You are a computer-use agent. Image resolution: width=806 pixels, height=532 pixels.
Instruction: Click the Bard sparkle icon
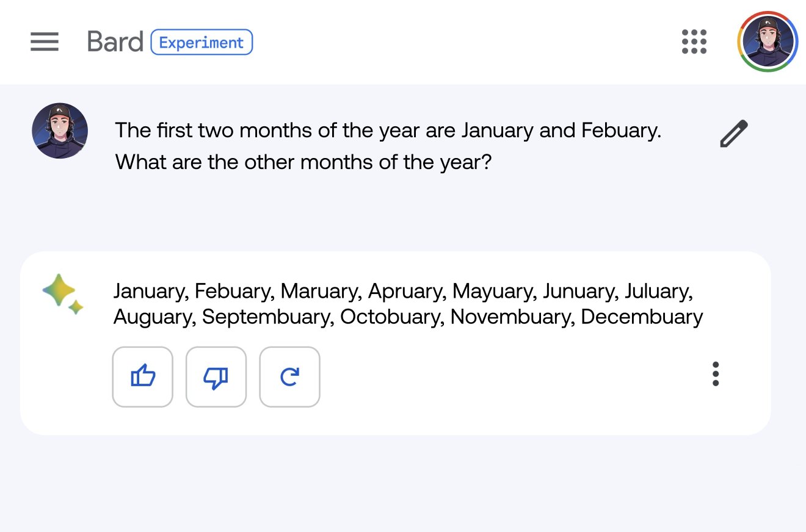pyautogui.click(x=63, y=294)
